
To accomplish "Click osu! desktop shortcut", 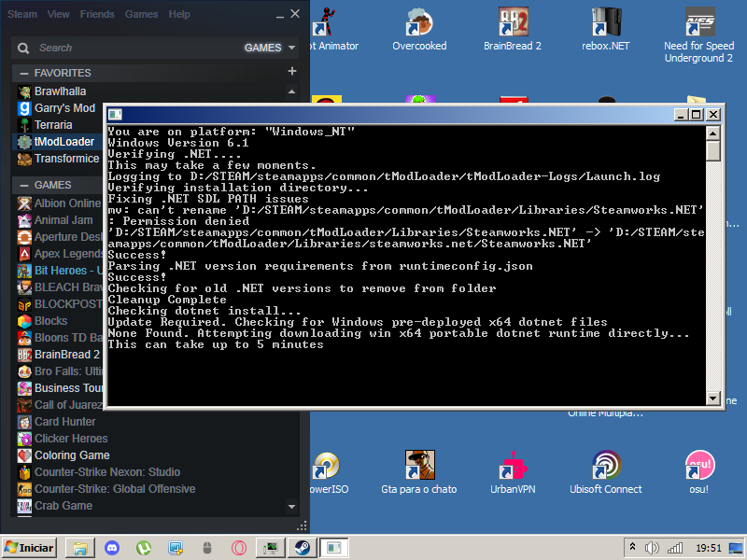I will click(698, 472).
